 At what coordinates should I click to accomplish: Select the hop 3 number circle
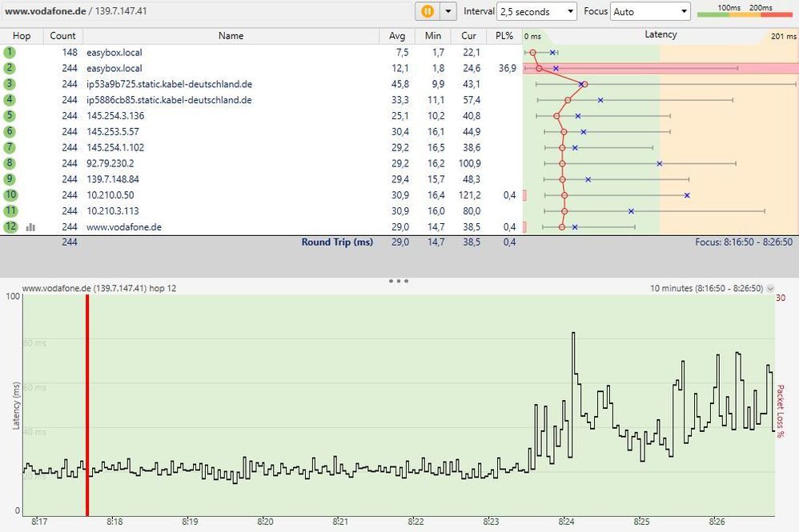9,83
